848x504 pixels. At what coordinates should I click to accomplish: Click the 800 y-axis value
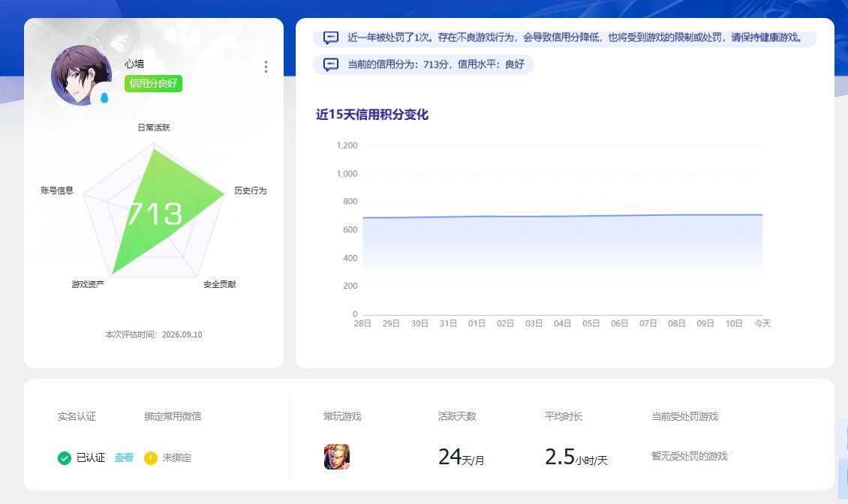pos(350,201)
